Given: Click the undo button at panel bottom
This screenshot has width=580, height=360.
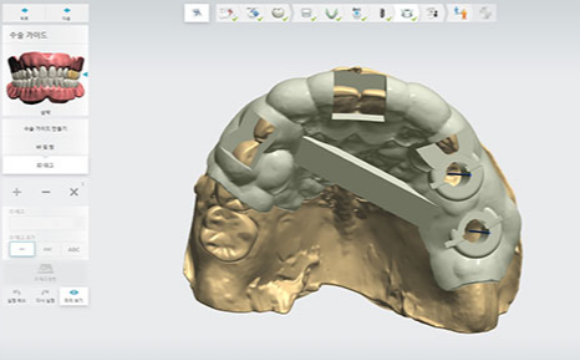Looking at the screenshot, I should click(x=17, y=296).
